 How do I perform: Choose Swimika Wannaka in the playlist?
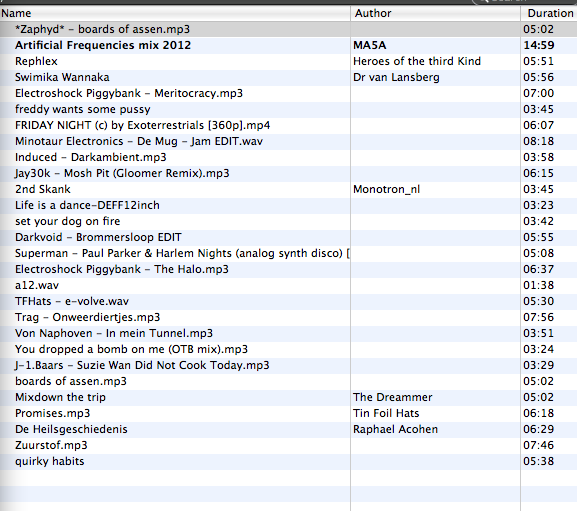coord(288,77)
